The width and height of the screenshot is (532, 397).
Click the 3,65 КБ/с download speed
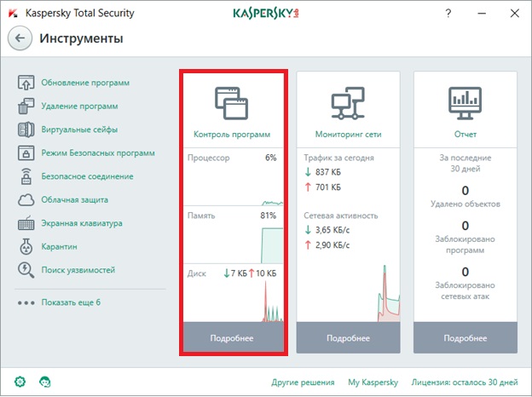332,230
